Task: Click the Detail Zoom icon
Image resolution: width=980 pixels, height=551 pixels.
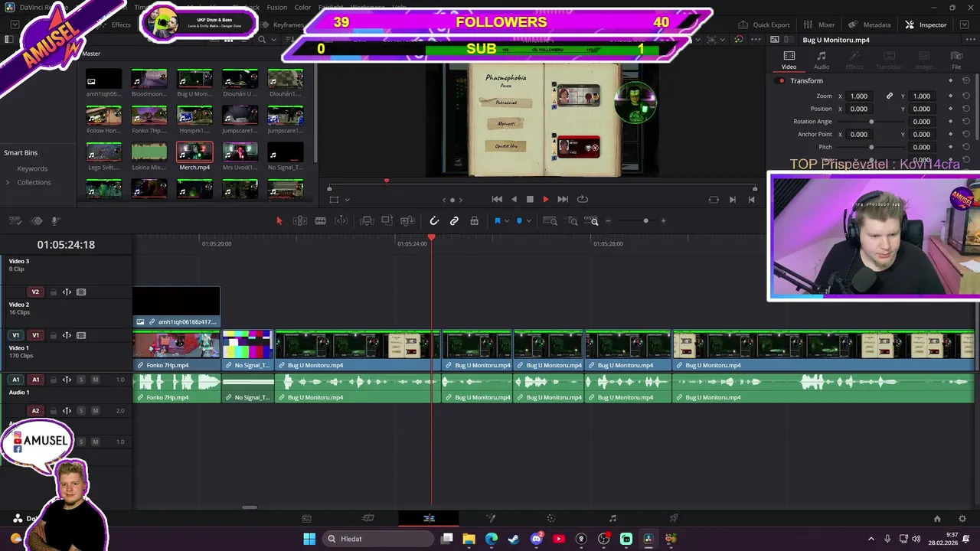Action: point(572,221)
